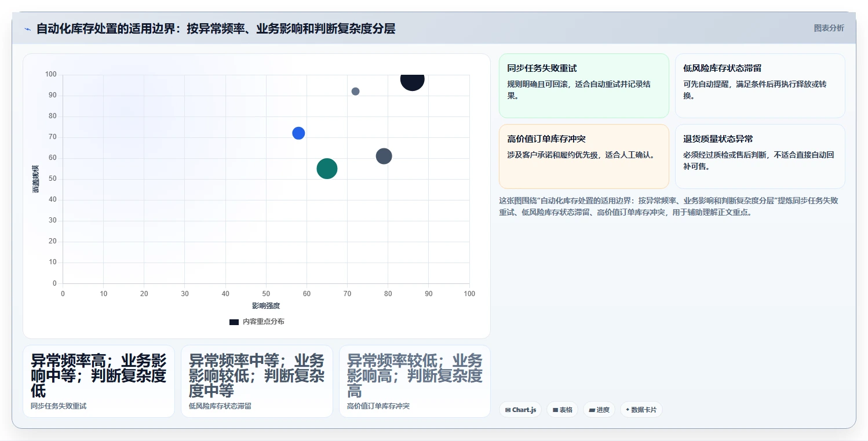Click the dark slate bubble near 80
This screenshot has width=868, height=441.
(384, 156)
